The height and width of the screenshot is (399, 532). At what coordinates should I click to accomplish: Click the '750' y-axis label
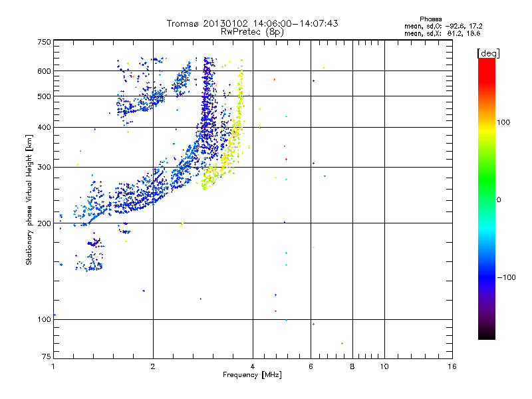pos(44,42)
